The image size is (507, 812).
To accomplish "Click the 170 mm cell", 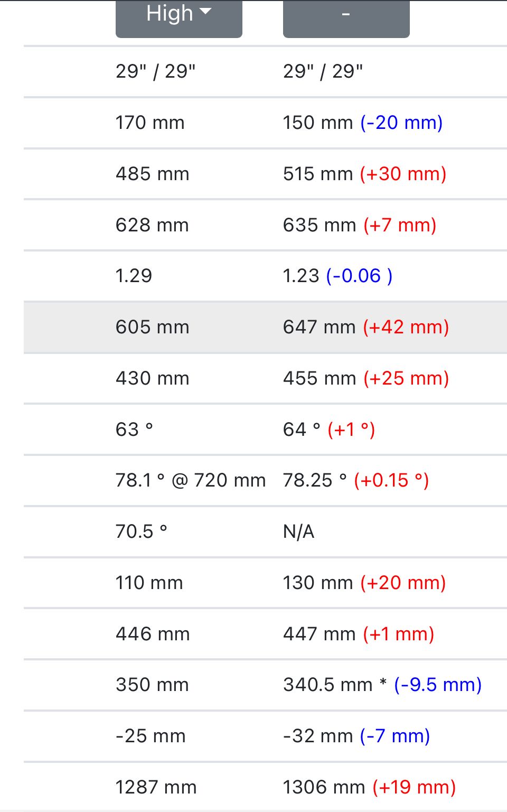I will [x=150, y=123].
